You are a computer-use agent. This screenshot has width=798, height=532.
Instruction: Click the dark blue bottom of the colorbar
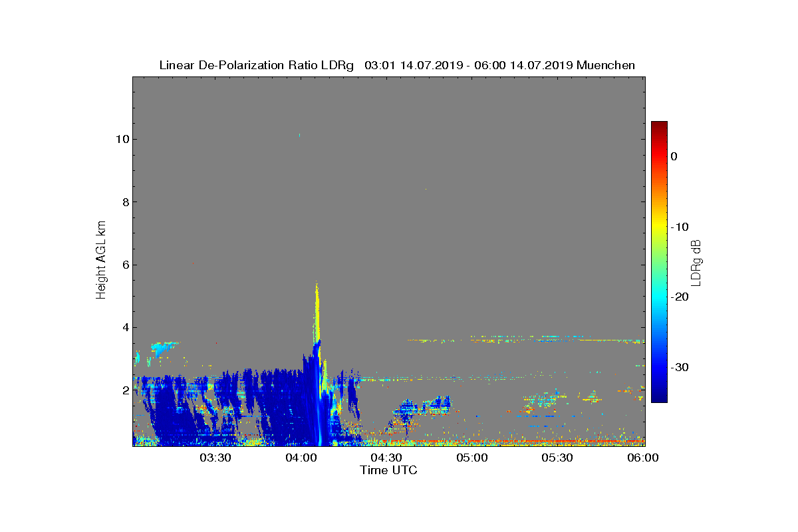pos(659,396)
